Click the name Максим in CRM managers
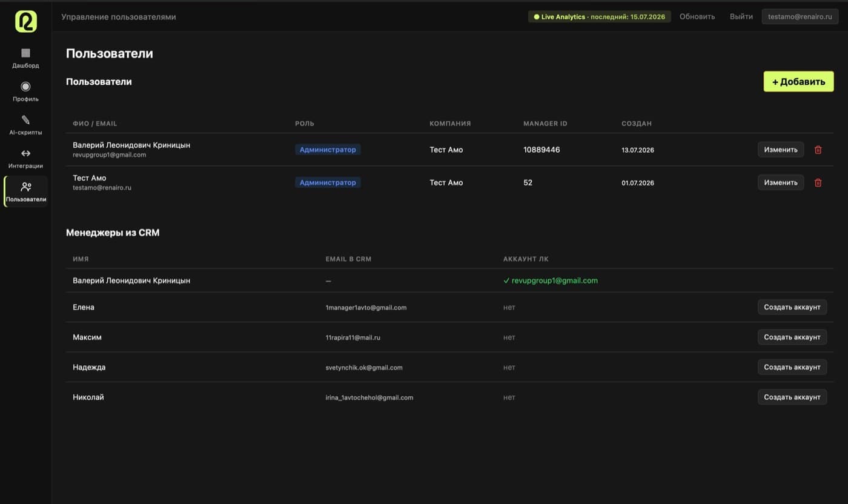This screenshot has width=848, height=504. point(87,337)
